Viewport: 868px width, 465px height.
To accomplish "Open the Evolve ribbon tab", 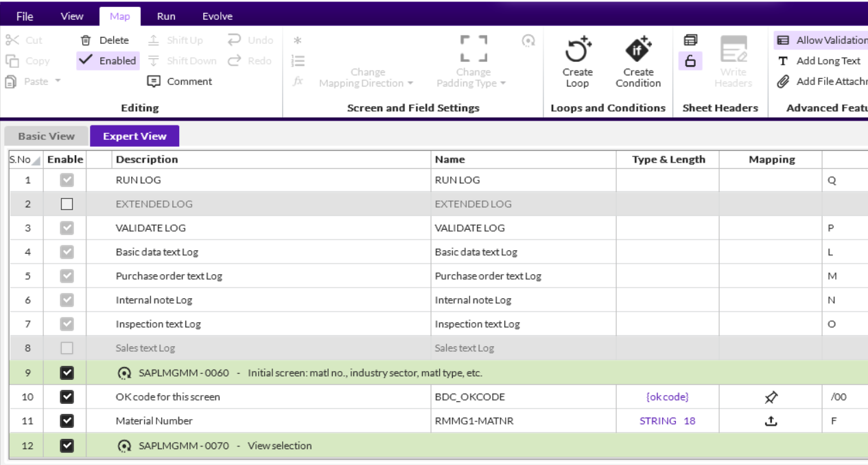I will [217, 16].
